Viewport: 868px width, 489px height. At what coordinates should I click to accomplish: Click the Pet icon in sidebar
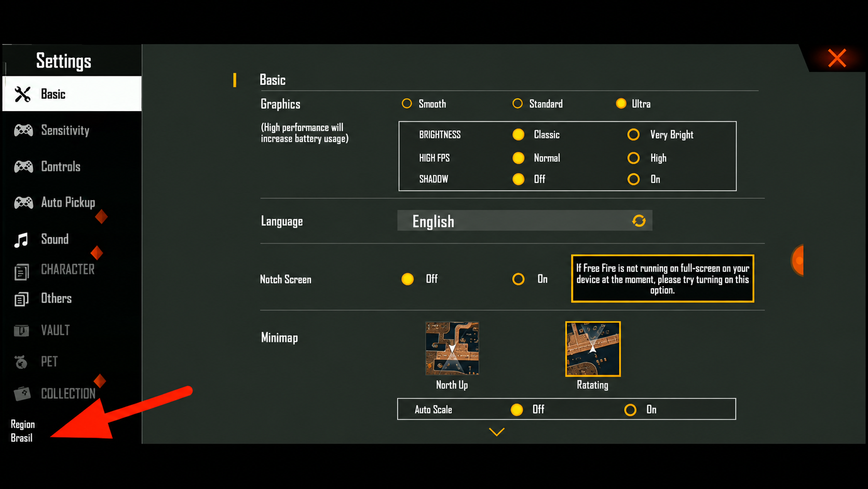point(21,362)
